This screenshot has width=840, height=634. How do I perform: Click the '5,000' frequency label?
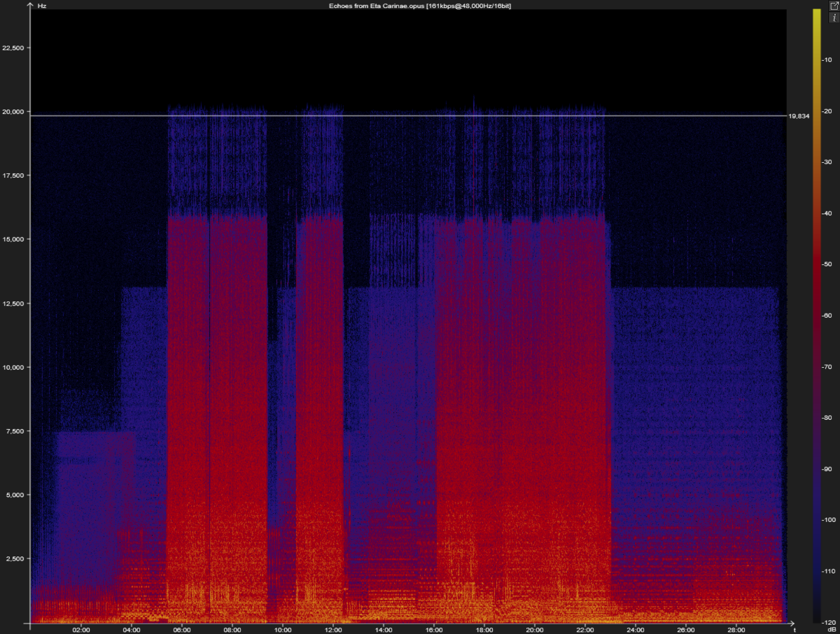point(15,495)
